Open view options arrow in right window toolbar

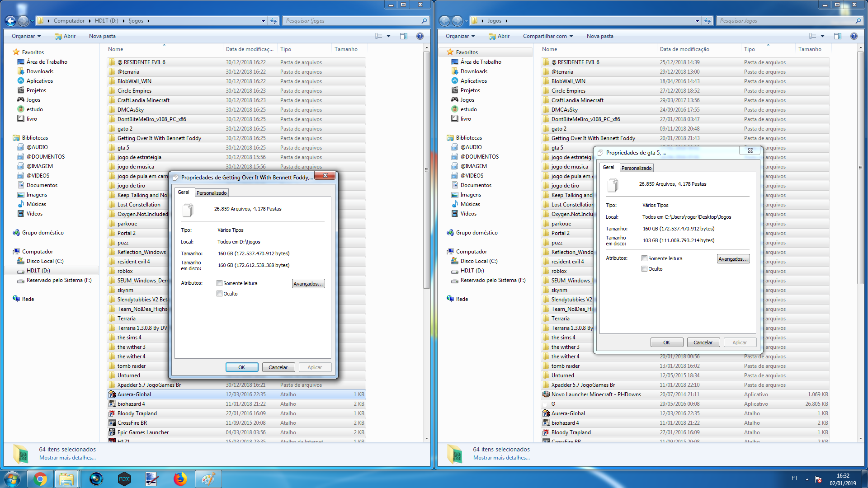pyautogui.click(x=822, y=36)
